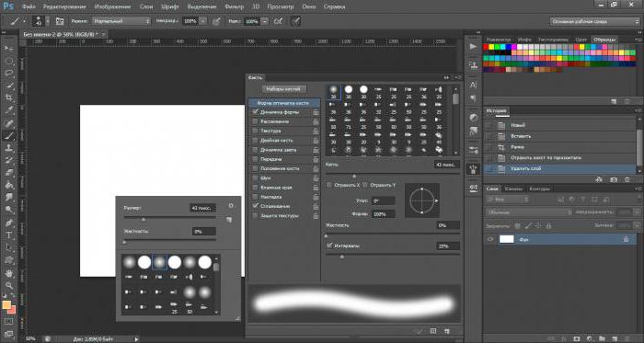Image resolution: width=644 pixels, height=343 pixels.
Task: Select the Вставить history state
Action: coord(560,136)
